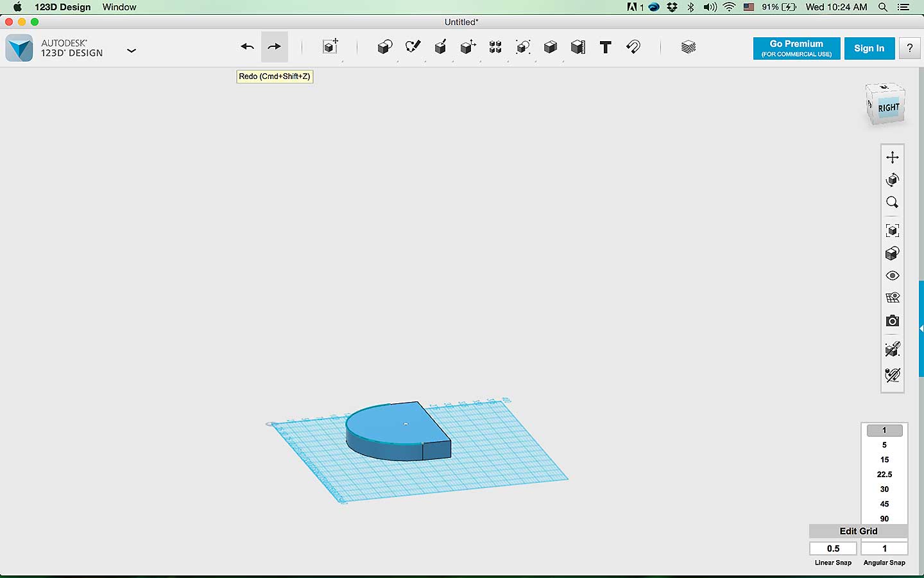The image size is (924, 578).
Task: Toggle the eye show/hide solids icon
Action: (893, 276)
